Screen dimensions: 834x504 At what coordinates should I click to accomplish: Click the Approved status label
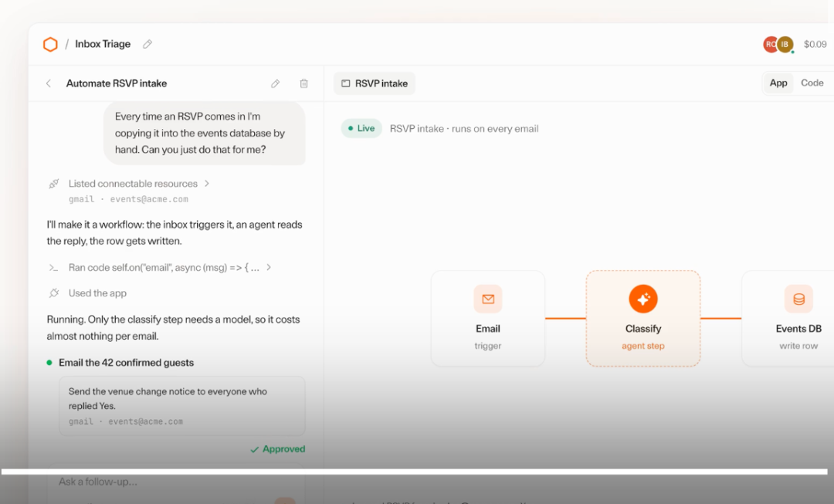pos(278,449)
